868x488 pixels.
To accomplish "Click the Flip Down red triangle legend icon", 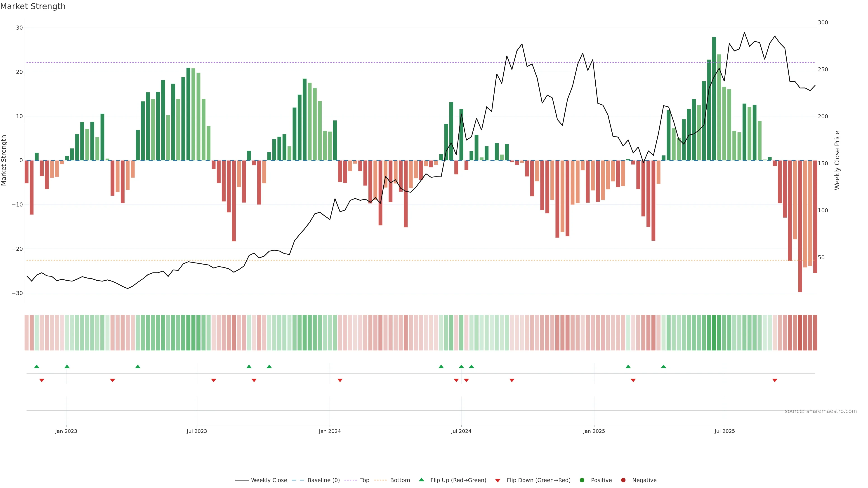I will [498, 480].
